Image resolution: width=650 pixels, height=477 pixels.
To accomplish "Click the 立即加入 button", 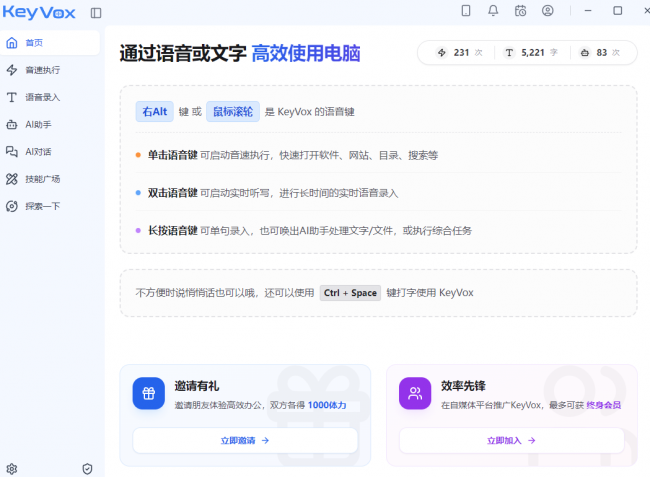I will tap(511, 440).
